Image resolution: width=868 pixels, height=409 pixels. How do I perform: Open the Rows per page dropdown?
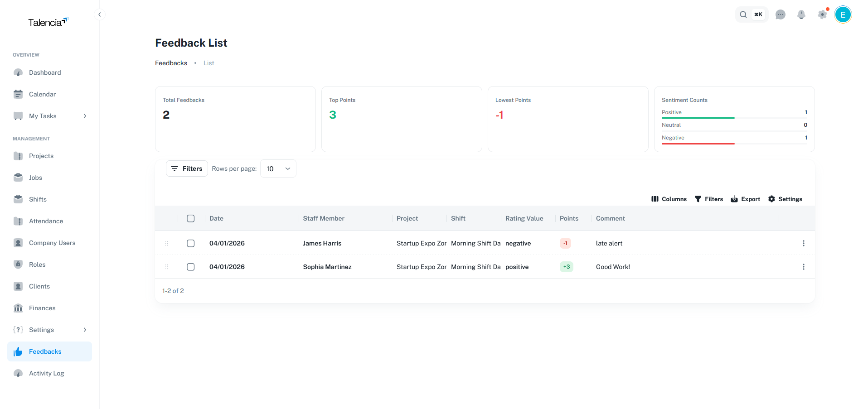point(278,168)
